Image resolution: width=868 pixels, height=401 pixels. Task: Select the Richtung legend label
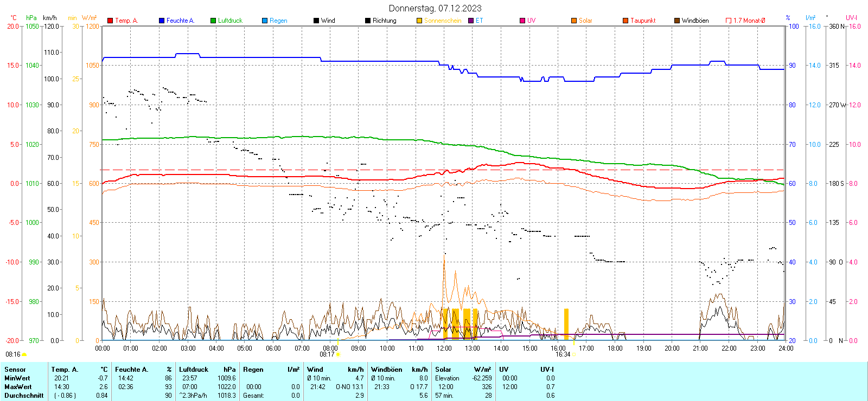(384, 21)
